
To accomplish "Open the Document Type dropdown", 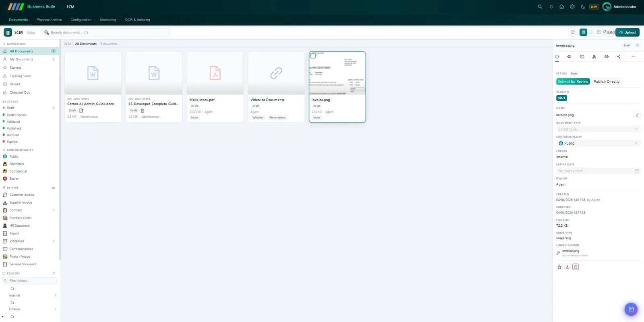I will pyautogui.click(x=598, y=129).
